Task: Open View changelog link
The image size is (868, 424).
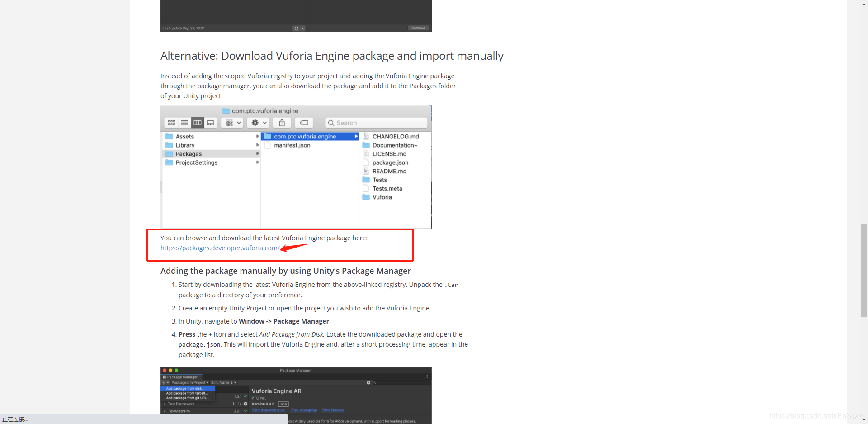Action: (x=303, y=410)
